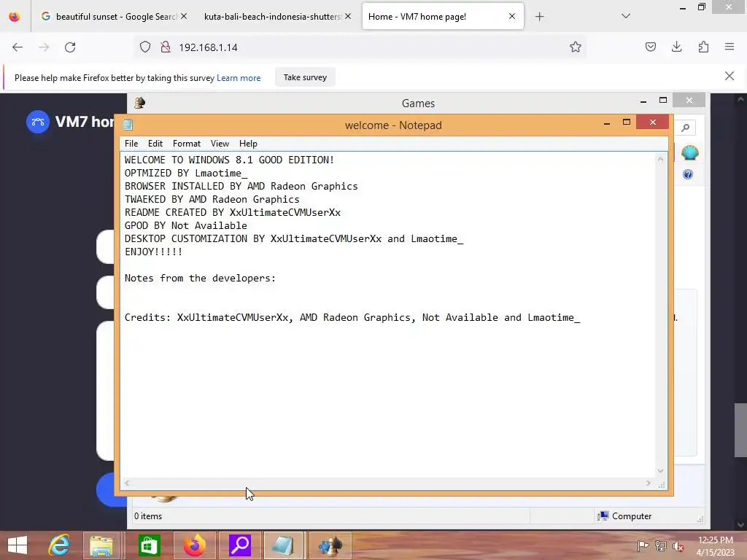Click the tracking protection shield icon

[145, 47]
